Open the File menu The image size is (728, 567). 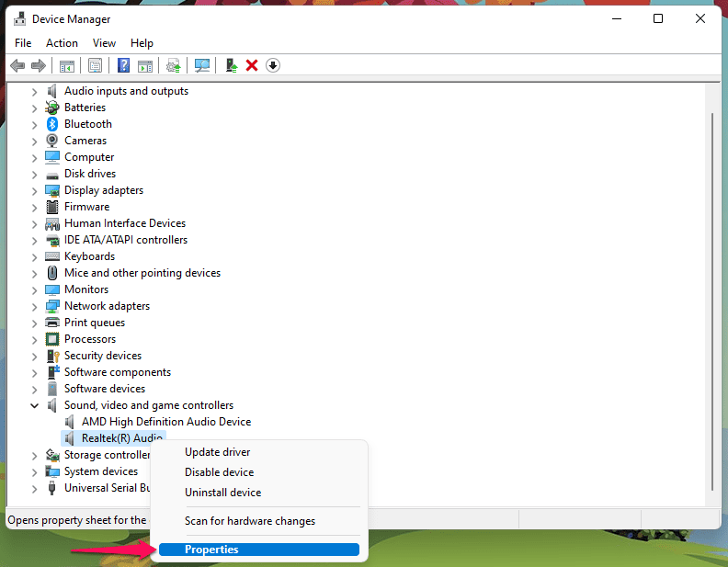[x=23, y=43]
